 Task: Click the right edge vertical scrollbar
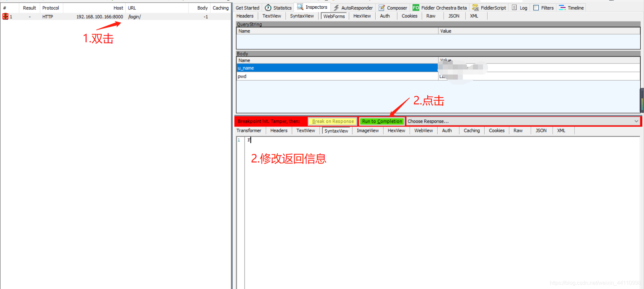(642, 100)
